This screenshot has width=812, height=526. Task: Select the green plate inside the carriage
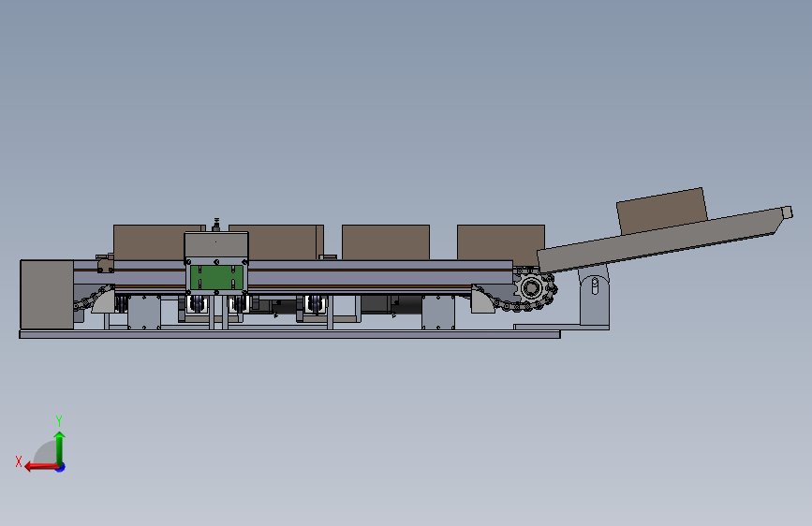[216, 277]
